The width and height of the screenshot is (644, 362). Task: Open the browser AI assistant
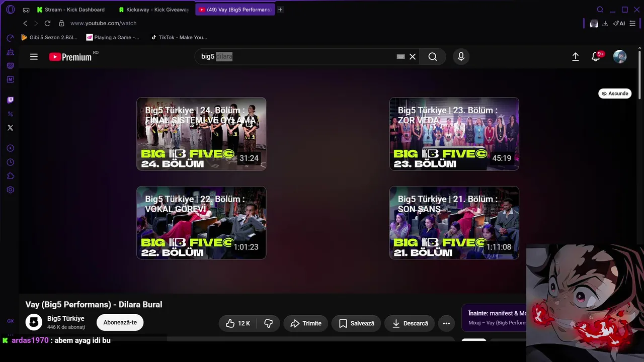(x=619, y=23)
